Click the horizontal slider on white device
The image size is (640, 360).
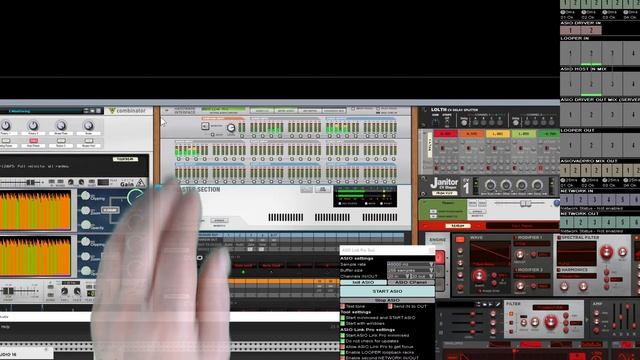click(525, 203)
